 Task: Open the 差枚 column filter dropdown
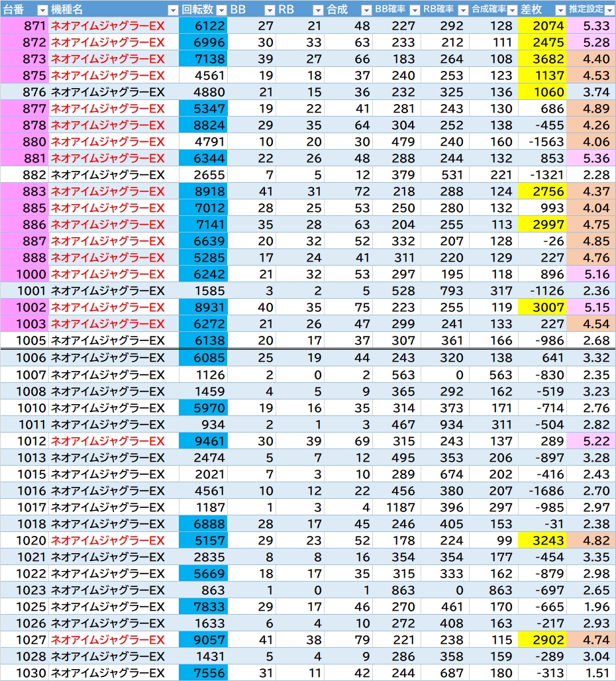pyautogui.click(x=560, y=10)
